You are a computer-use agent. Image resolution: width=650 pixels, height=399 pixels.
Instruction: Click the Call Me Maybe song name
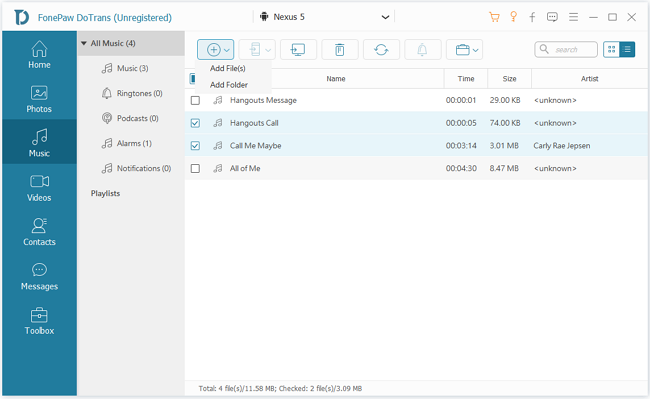(255, 146)
